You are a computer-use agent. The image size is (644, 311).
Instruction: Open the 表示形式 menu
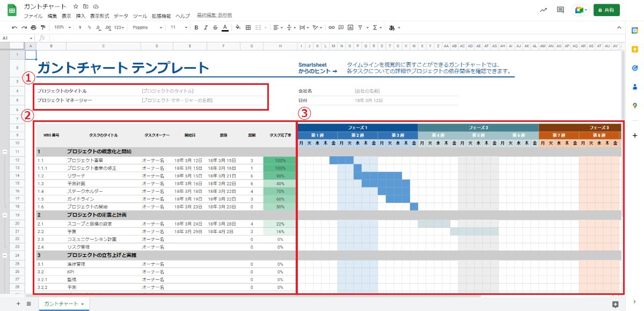click(99, 16)
